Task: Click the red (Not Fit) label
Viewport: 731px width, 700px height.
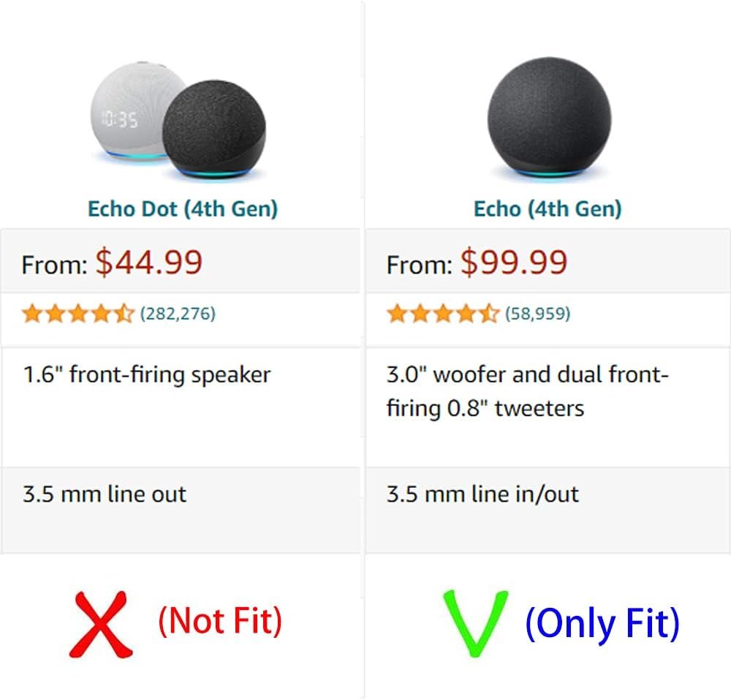Action: coord(220,621)
